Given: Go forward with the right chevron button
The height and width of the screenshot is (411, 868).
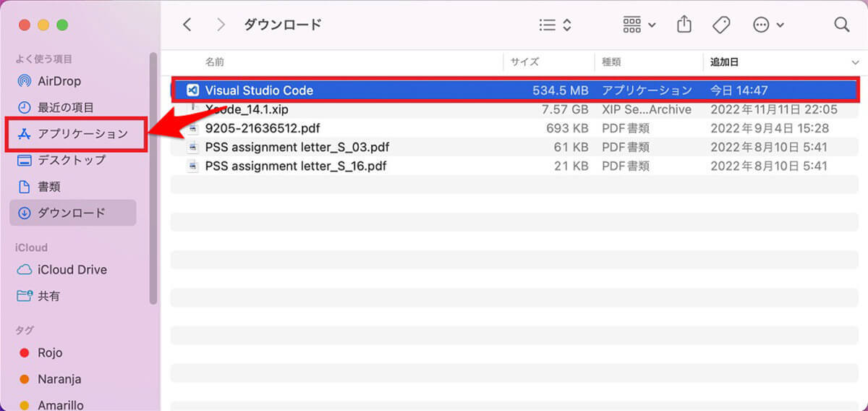Looking at the screenshot, I should [221, 25].
